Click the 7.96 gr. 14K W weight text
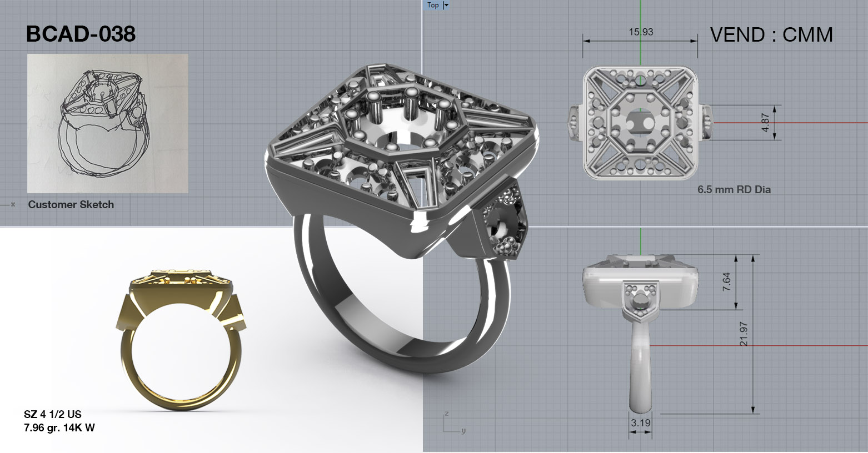Viewport: 868px width, 453px height. 59,427
